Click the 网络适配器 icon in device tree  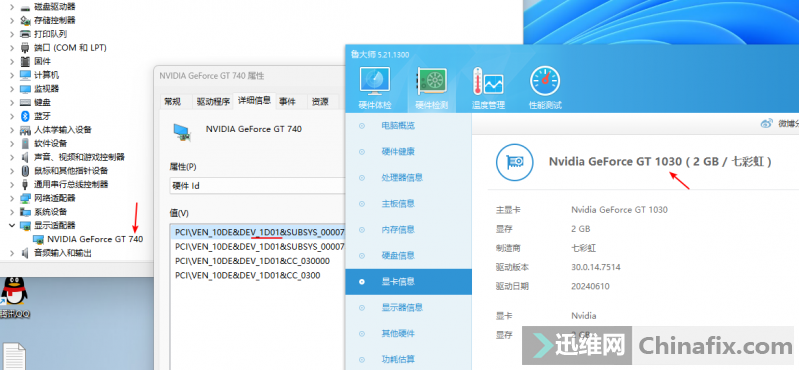(25, 198)
